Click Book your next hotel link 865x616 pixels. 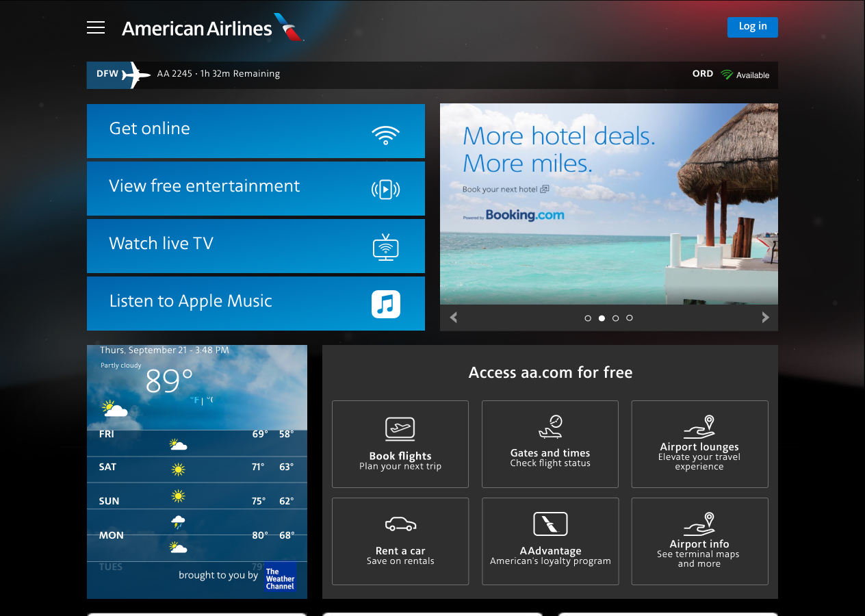pos(506,190)
